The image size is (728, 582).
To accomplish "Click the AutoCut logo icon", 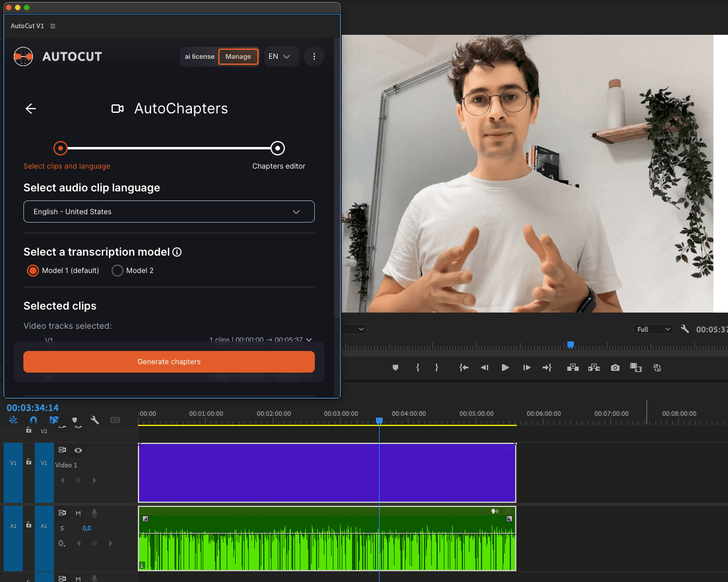I will coord(23,56).
